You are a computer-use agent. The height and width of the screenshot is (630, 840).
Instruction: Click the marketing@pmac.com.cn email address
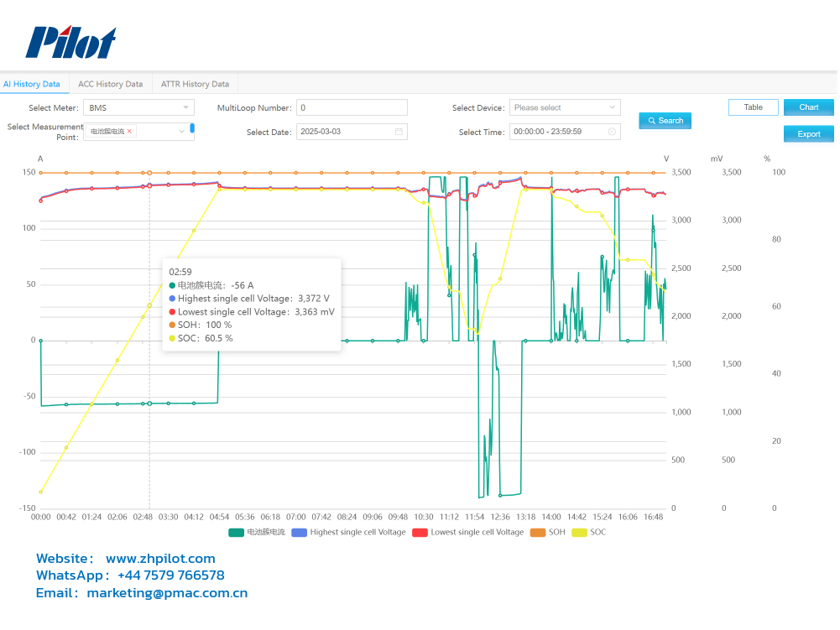(167, 593)
